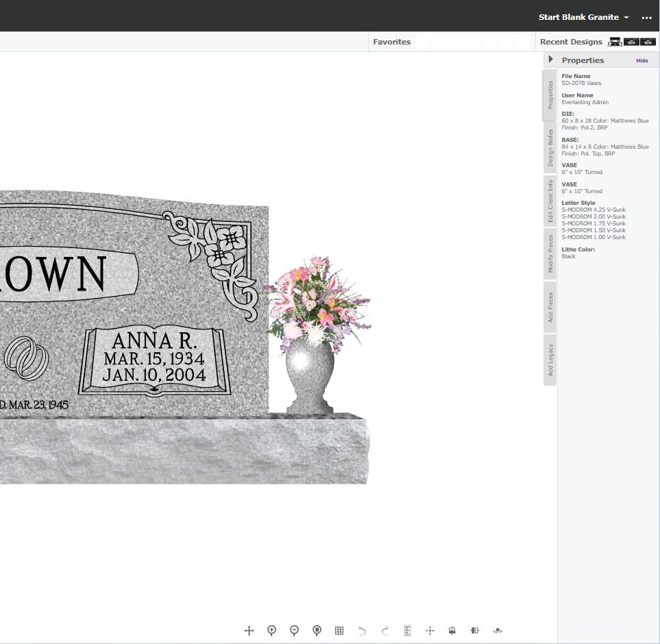660x644 pixels.
Task: Click the undo arrow icon
Action: (x=362, y=630)
